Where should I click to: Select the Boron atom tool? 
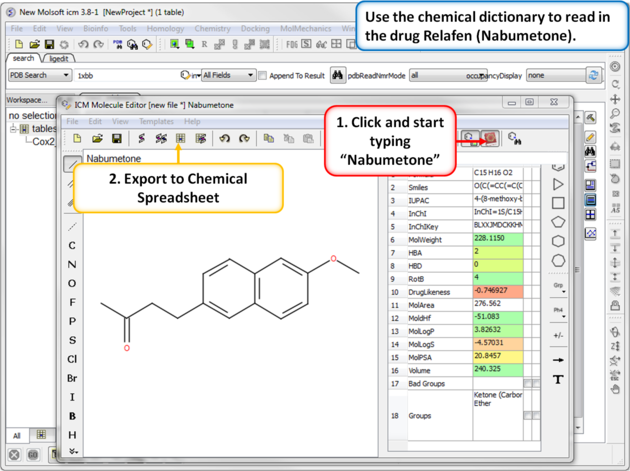(x=72, y=416)
